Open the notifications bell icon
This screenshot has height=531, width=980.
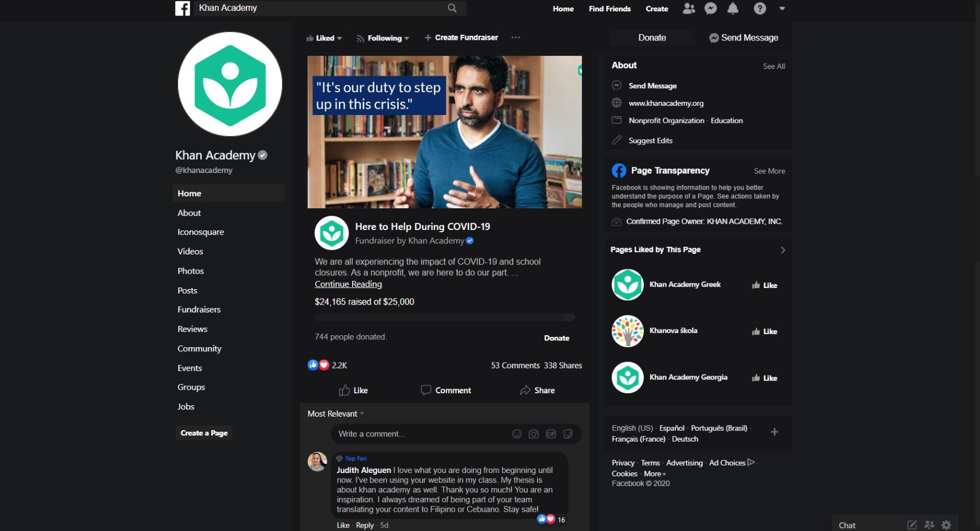coord(733,8)
